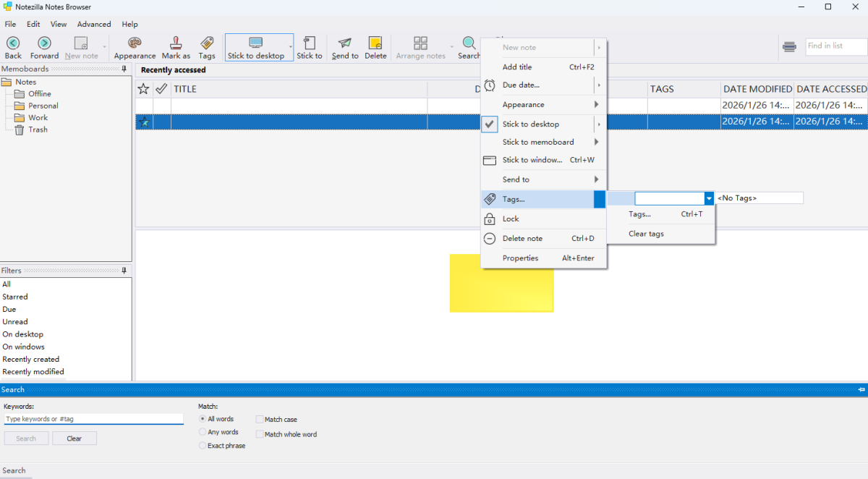The height and width of the screenshot is (479, 868).
Task: Select Clear tags in the submenu
Action: (646, 234)
